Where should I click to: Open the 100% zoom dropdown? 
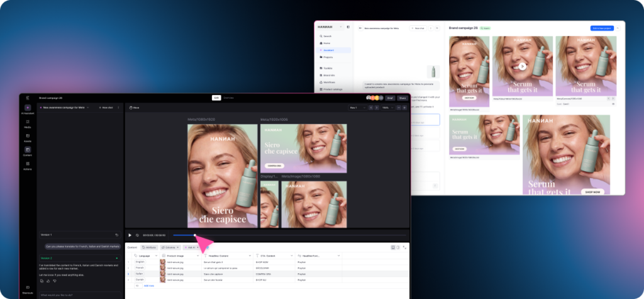[x=387, y=108]
